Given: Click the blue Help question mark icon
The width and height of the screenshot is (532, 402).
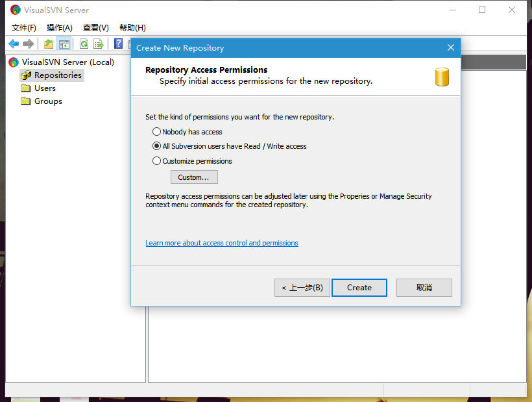Looking at the screenshot, I should pyautogui.click(x=119, y=44).
